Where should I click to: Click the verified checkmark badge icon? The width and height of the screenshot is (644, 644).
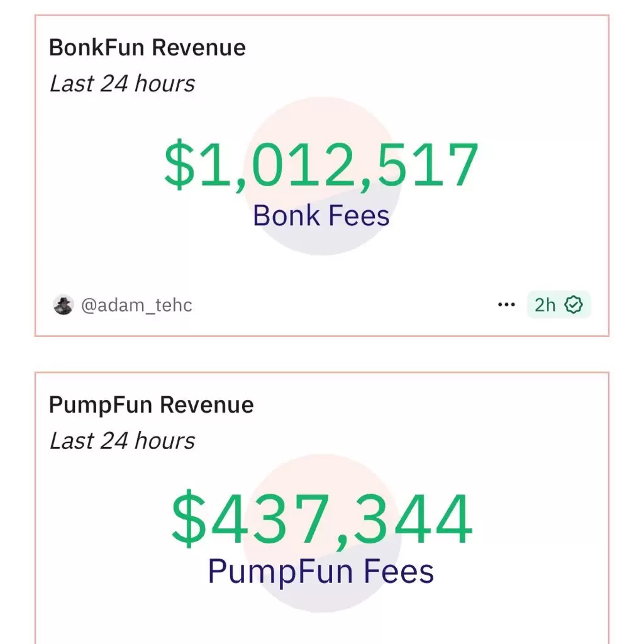(574, 305)
